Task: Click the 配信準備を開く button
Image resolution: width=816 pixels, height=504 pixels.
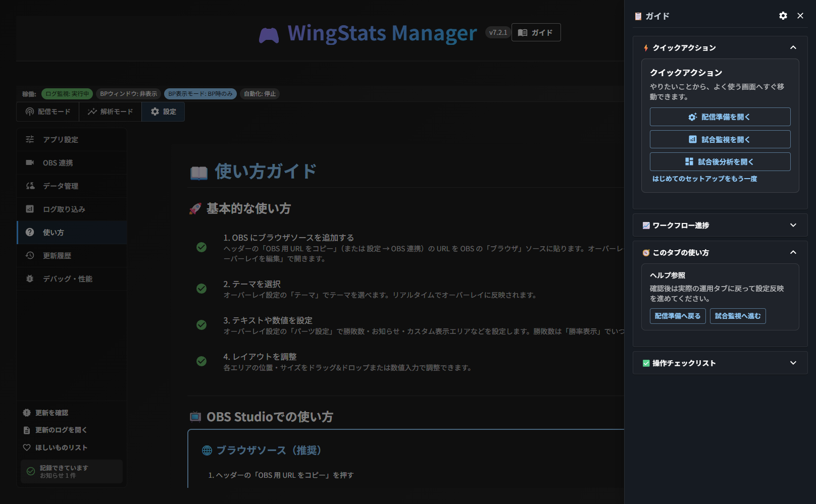Action: (x=720, y=117)
